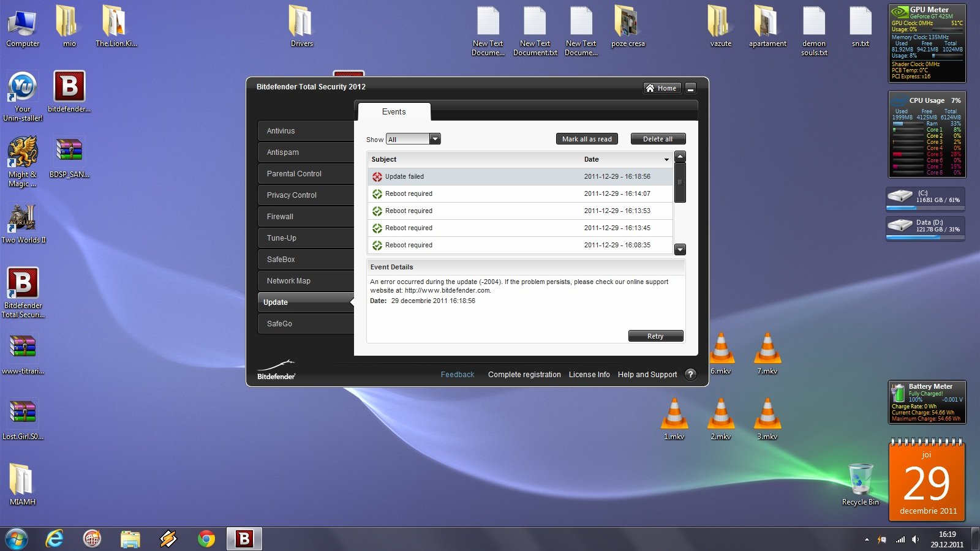
Task: Select Reboot required event at 16:13:53
Action: click(520, 211)
